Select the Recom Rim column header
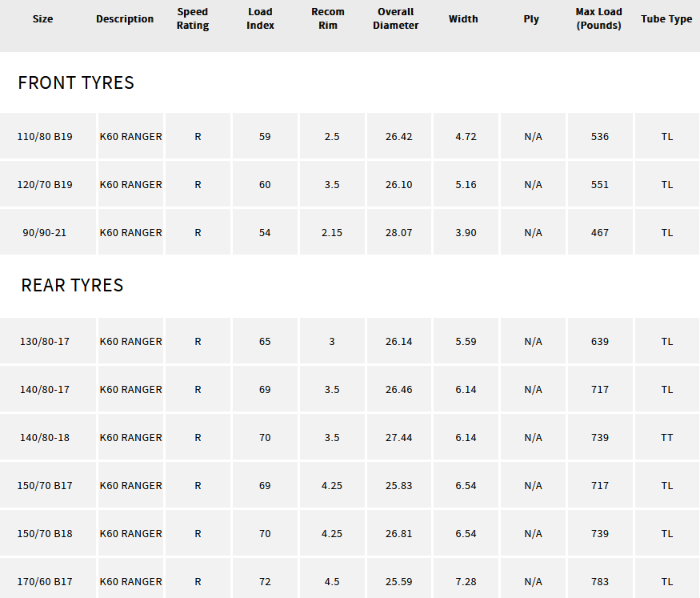 click(x=328, y=18)
